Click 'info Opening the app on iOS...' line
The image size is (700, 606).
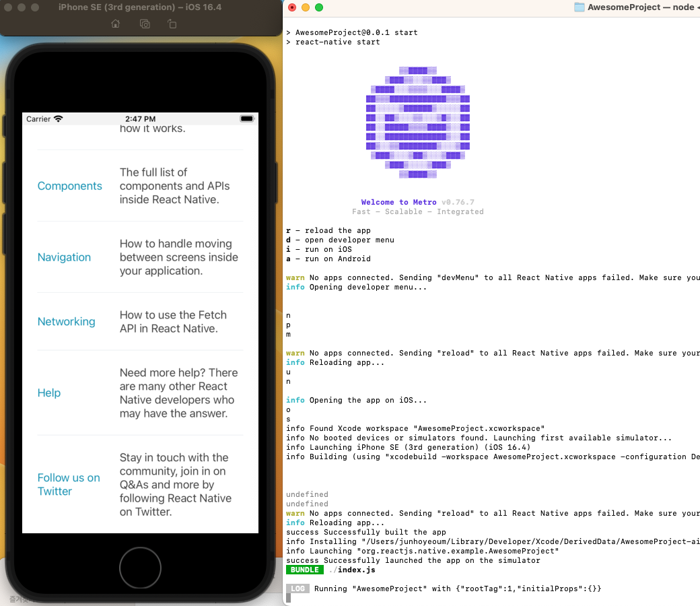pyautogui.click(x=356, y=400)
